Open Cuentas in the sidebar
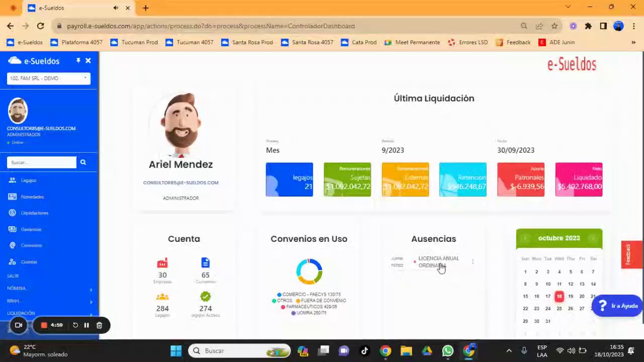 click(x=29, y=262)
